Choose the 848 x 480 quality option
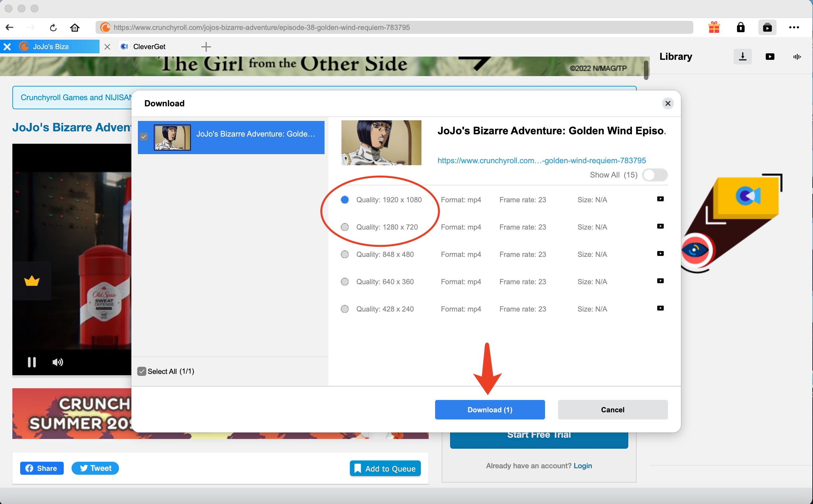Image resolution: width=813 pixels, height=504 pixels. (x=345, y=254)
